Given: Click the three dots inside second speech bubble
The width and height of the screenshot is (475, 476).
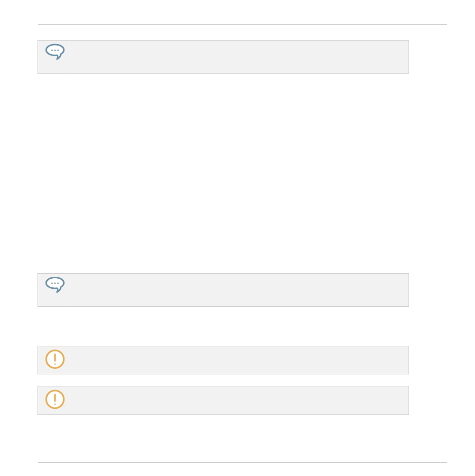Looking at the screenshot, I should coord(55,283).
